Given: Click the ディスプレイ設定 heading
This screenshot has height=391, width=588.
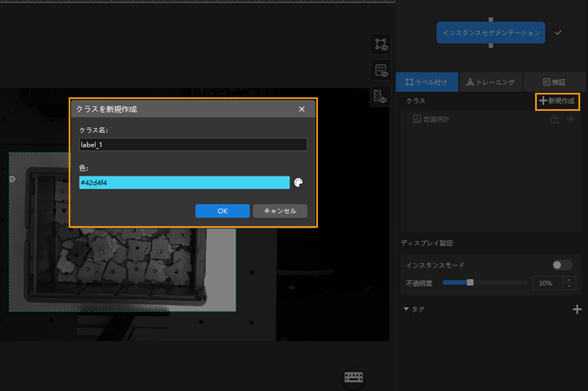Looking at the screenshot, I should click(427, 243).
